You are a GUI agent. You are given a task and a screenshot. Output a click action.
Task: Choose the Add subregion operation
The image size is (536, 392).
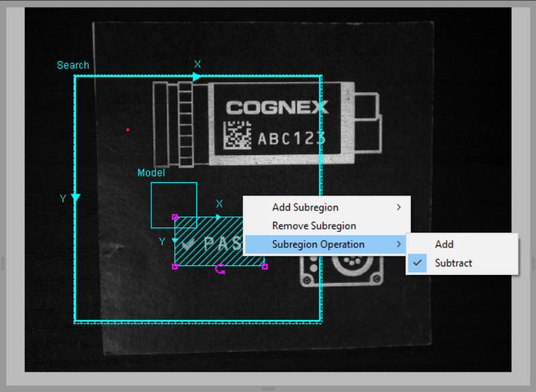[x=444, y=244]
